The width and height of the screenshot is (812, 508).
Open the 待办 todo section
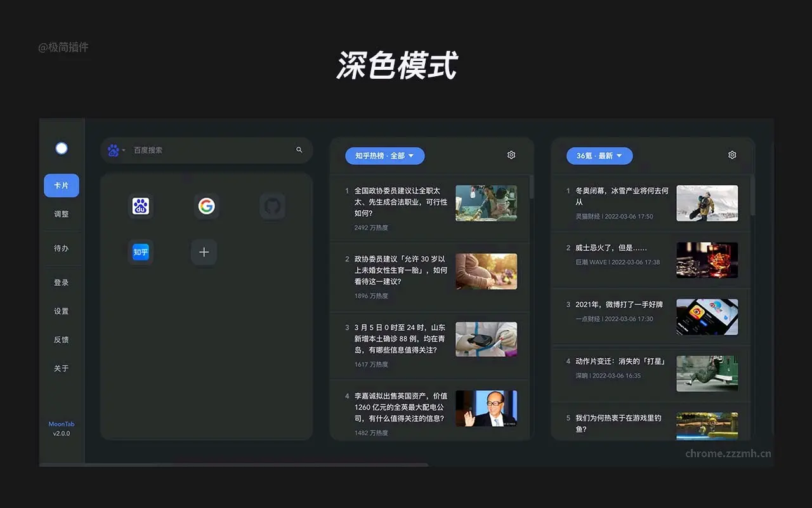click(x=61, y=248)
